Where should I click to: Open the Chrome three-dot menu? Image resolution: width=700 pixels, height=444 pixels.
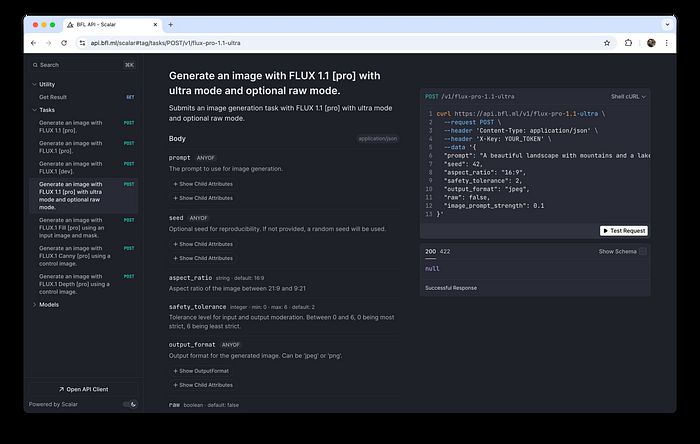tap(667, 43)
